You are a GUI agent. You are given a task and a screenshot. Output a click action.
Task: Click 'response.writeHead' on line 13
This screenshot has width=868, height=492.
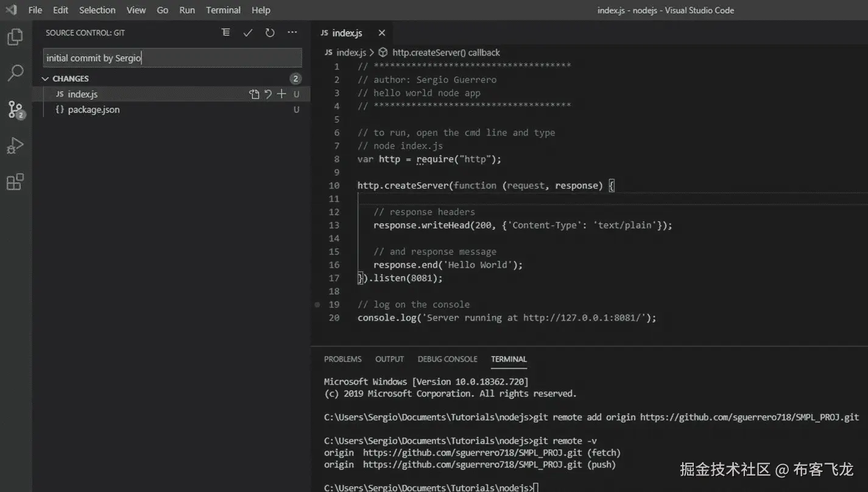[421, 225]
